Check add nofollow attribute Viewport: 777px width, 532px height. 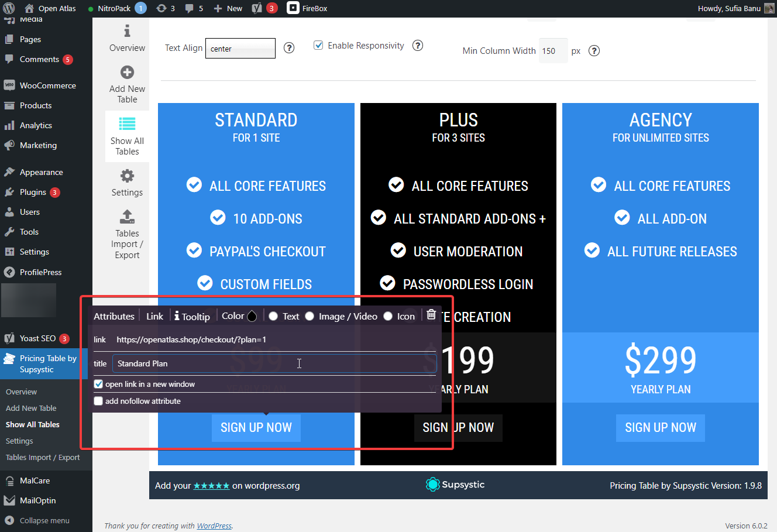coord(98,401)
